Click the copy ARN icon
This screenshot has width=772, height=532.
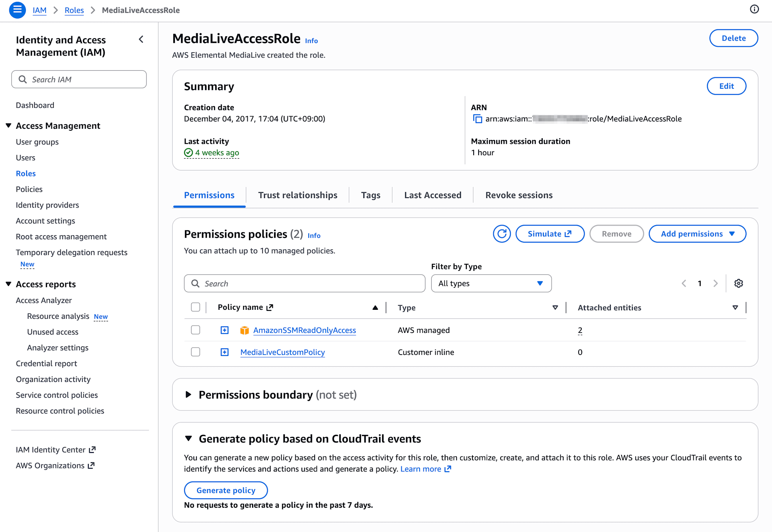[x=477, y=119]
